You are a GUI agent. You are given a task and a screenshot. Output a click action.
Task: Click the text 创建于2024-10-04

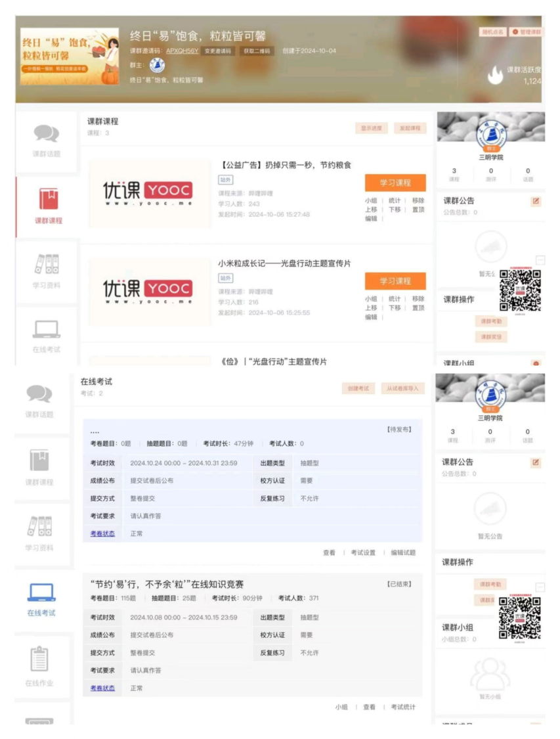click(309, 51)
